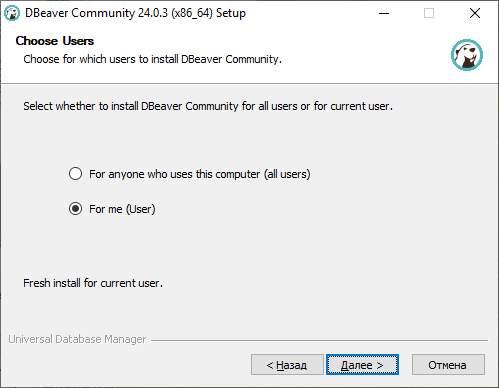Click the 'Universal Database Manager' branding text
This screenshot has height=388, width=499.
[x=77, y=339]
